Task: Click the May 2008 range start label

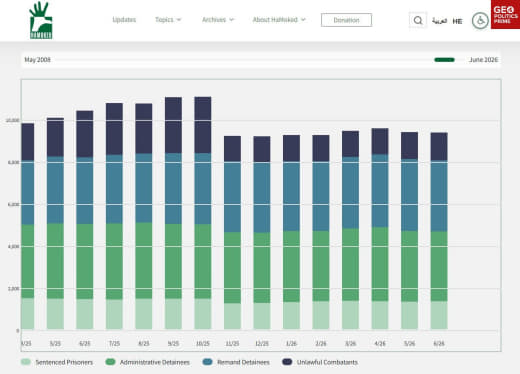Action: tap(37, 60)
